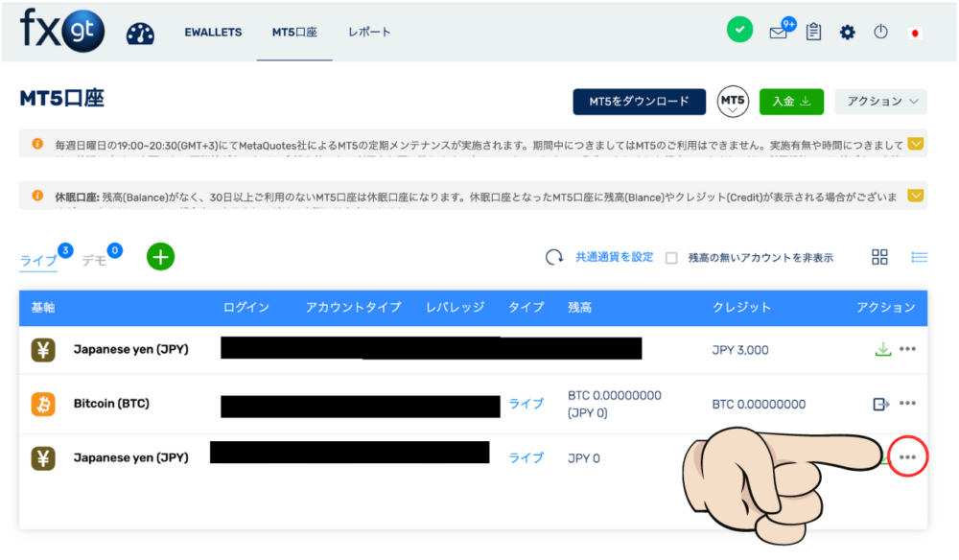959x560 pixels.
Task: Open the EWALLETS menu item
Action: [212, 32]
